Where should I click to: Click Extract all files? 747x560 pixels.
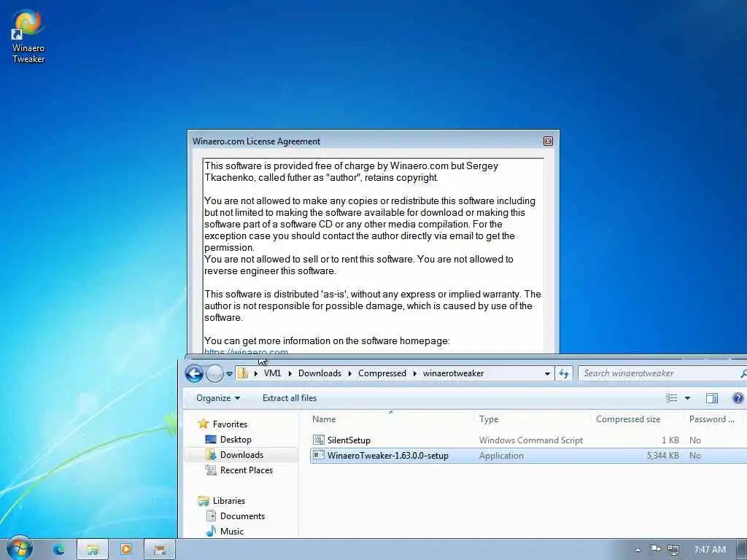click(x=289, y=398)
